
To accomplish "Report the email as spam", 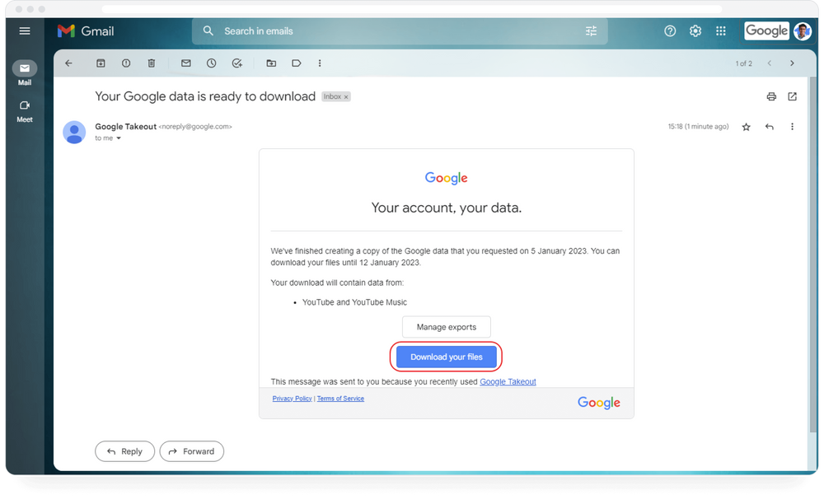I will [125, 63].
